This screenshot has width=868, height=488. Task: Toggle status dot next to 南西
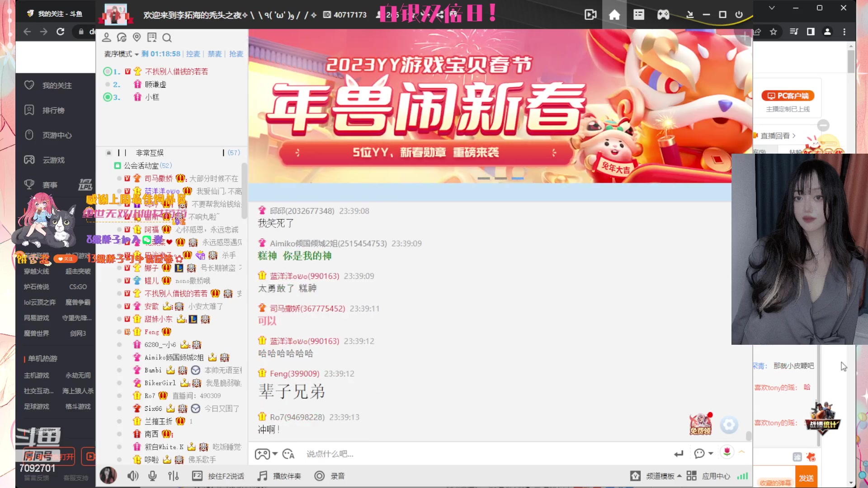119,434
